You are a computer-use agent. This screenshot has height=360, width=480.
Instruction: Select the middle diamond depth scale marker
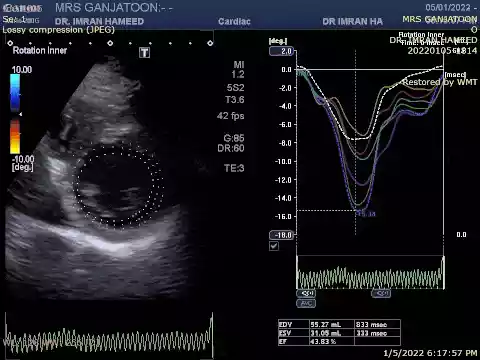pos(110,43)
